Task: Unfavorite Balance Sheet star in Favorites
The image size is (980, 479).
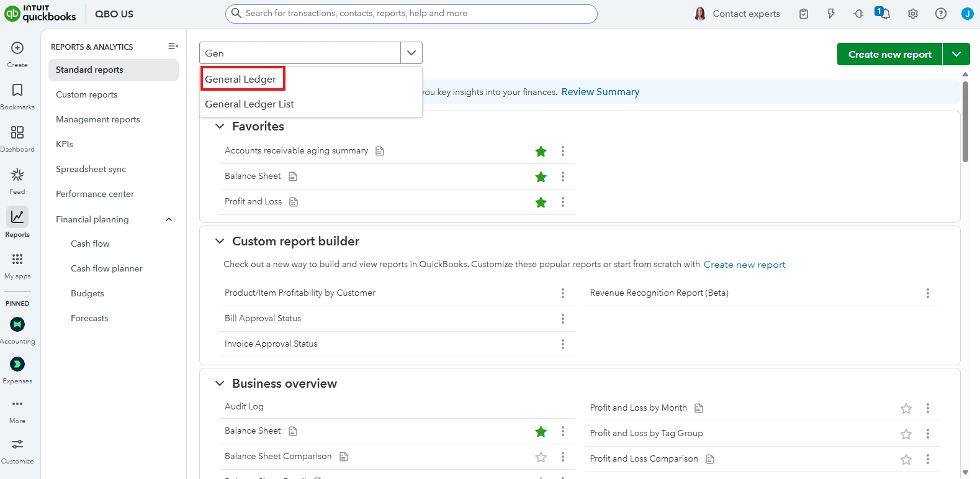Action: pos(541,176)
